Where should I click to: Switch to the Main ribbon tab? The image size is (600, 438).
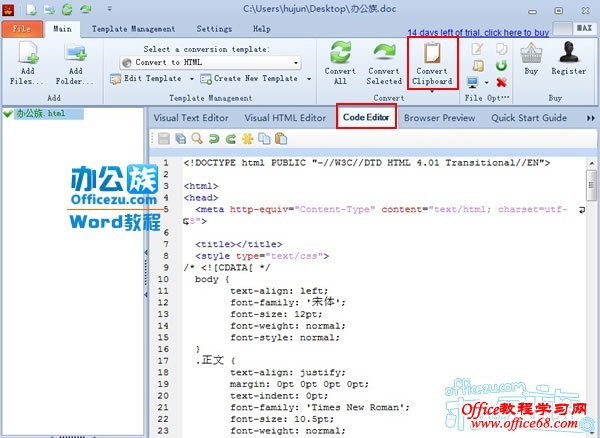63,29
